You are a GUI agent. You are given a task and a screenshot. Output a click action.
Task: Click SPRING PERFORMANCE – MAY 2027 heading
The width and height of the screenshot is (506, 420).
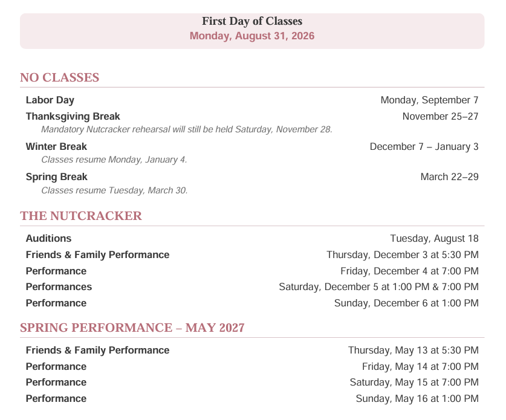click(x=132, y=328)
